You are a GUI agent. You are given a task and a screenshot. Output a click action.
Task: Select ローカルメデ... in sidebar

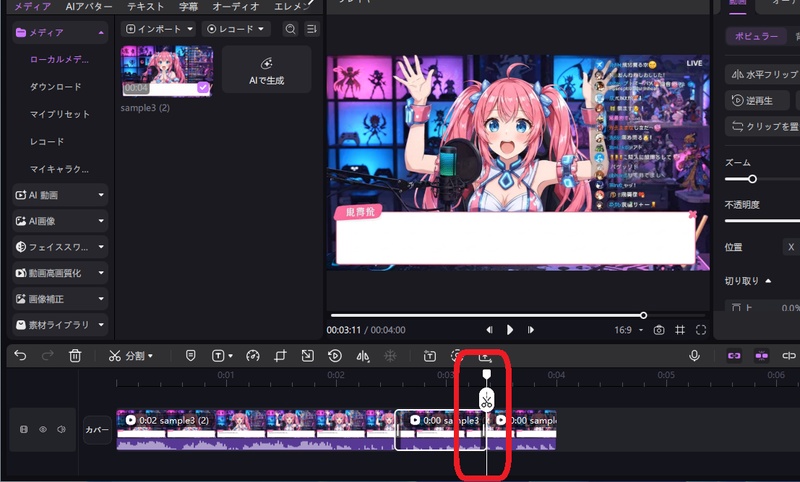59,60
